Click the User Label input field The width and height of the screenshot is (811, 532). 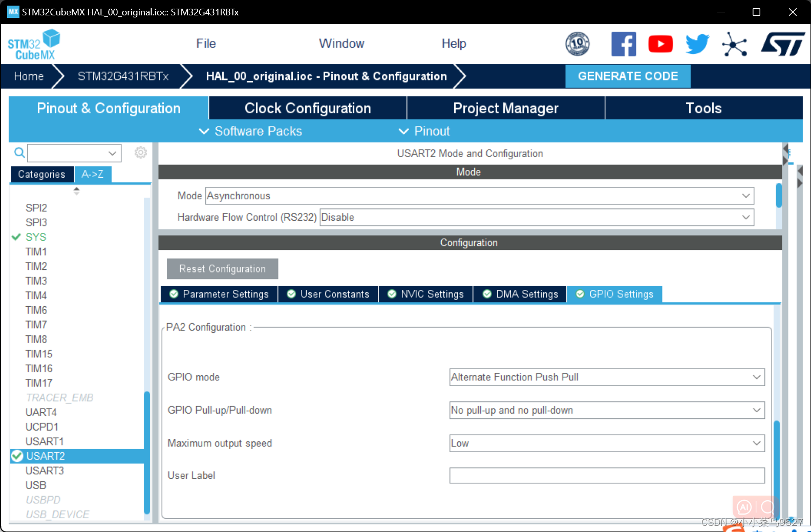[x=607, y=476]
